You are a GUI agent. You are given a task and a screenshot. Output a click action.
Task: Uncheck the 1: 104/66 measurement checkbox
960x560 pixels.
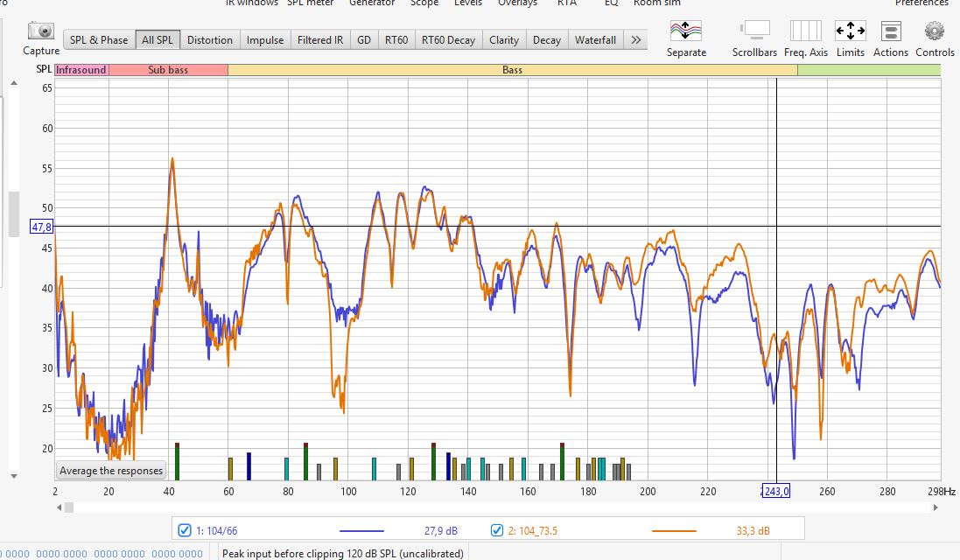pos(185,530)
